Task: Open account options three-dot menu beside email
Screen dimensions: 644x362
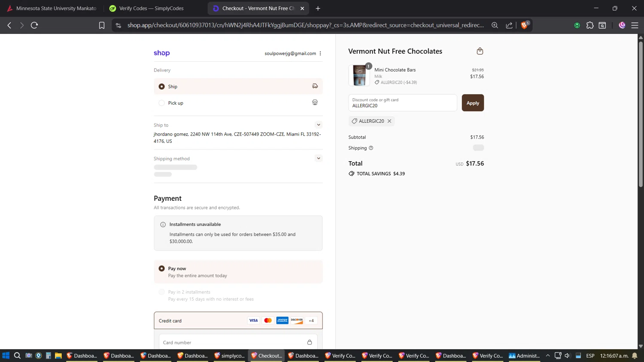Action: click(320, 53)
